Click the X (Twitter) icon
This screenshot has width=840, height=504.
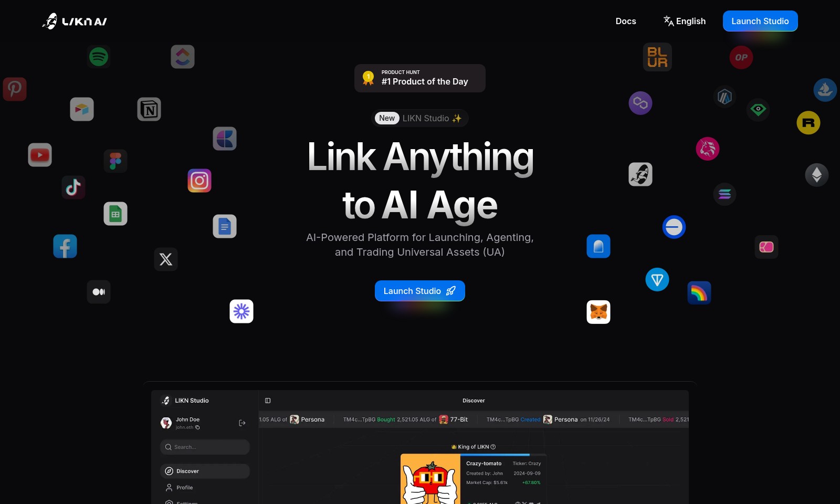click(x=166, y=259)
